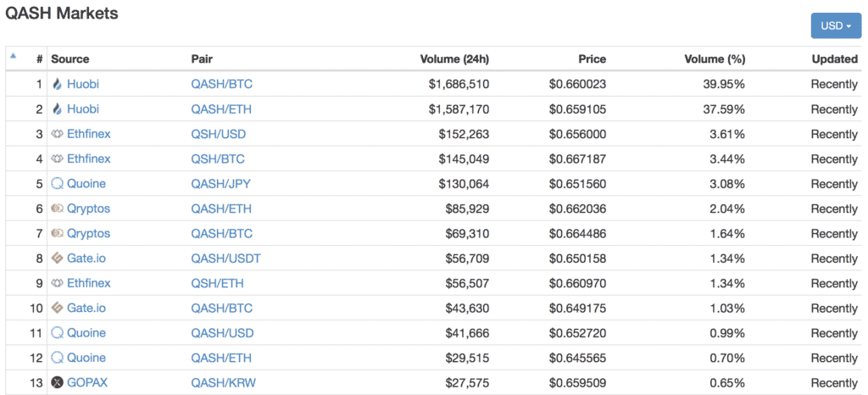Open the QSH/ETH pair link
The height and width of the screenshot is (395, 868).
[x=218, y=283]
